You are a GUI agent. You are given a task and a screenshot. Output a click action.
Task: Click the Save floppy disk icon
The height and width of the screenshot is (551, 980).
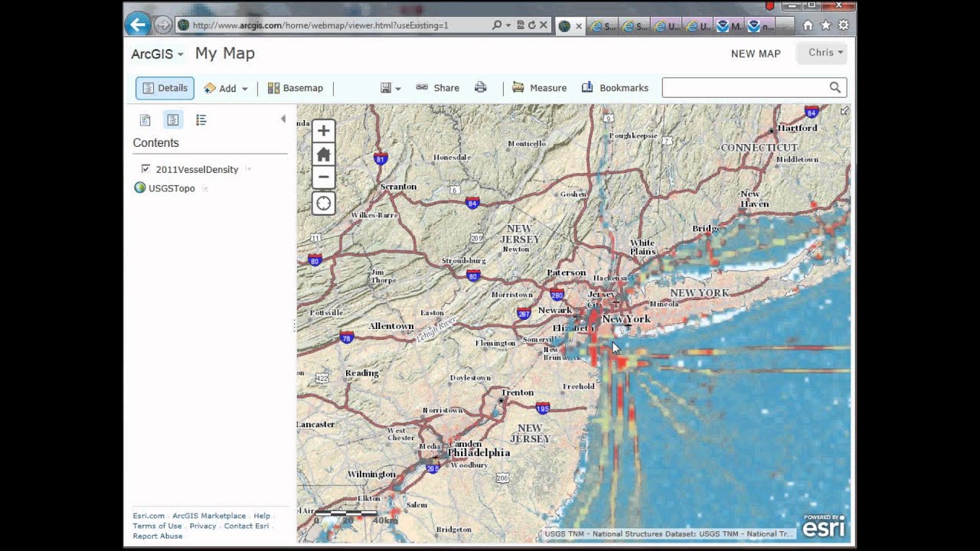386,88
